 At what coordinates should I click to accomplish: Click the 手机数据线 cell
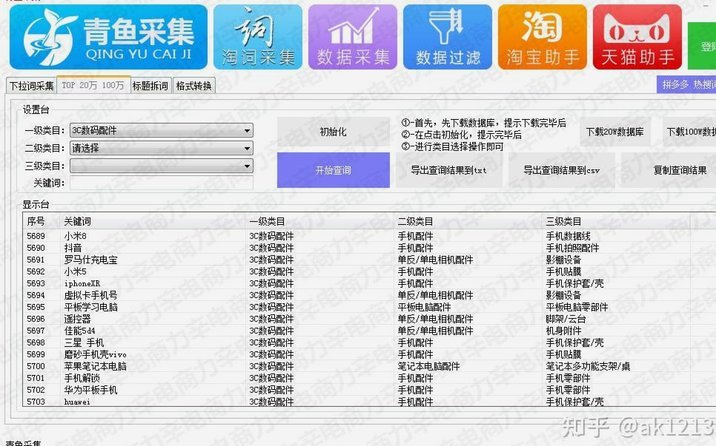click(x=568, y=236)
